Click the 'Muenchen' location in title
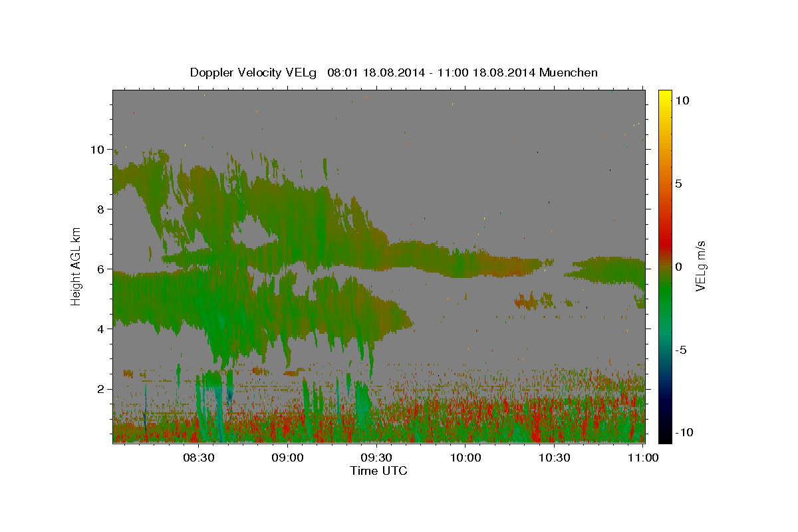Viewport: 798px width, 532px height. click(x=569, y=72)
